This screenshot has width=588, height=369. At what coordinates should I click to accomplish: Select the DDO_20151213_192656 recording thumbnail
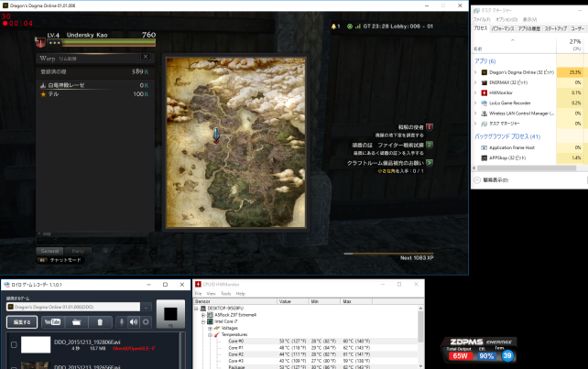click(x=35, y=365)
